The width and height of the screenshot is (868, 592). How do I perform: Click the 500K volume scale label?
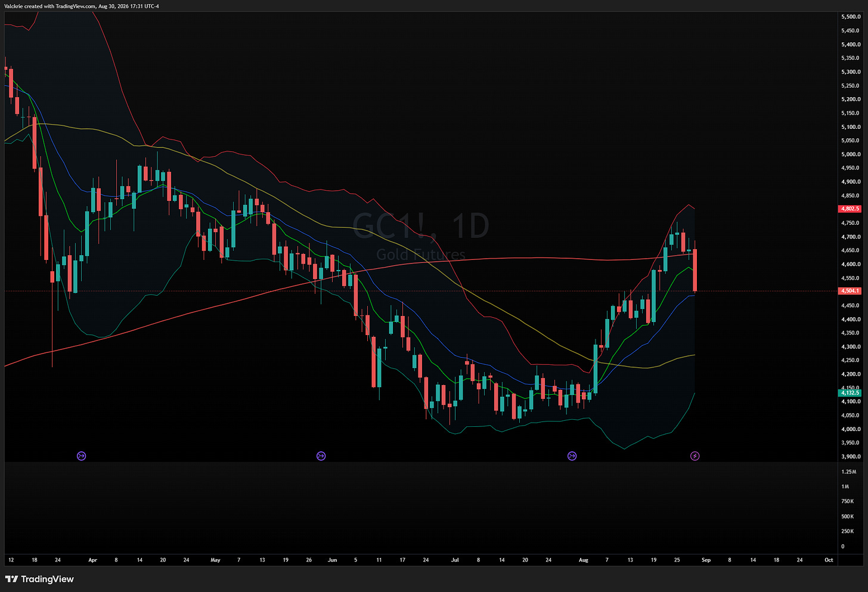point(847,516)
